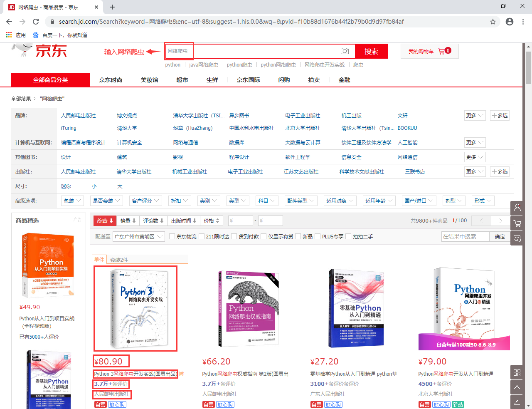Open Chrome three-dot menu

coord(523,22)
